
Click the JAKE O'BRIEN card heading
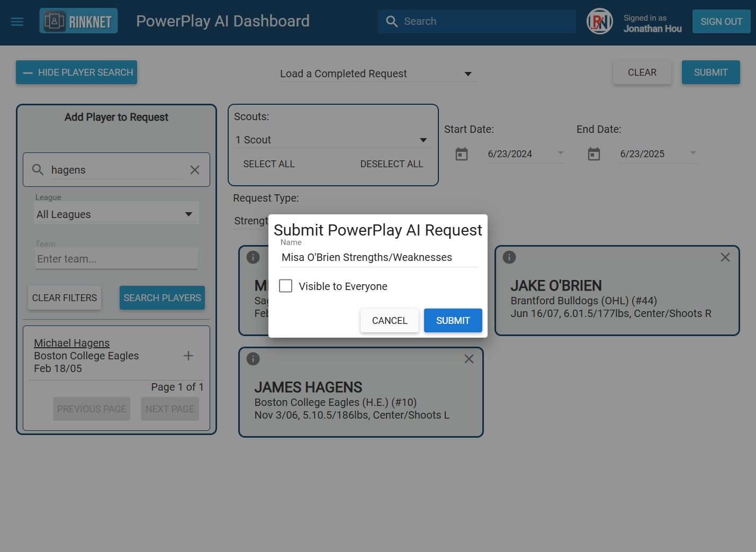point(556,286)
